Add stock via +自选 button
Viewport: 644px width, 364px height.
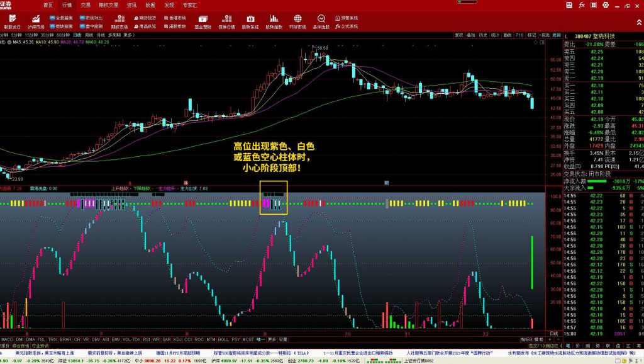click(544, 35)
